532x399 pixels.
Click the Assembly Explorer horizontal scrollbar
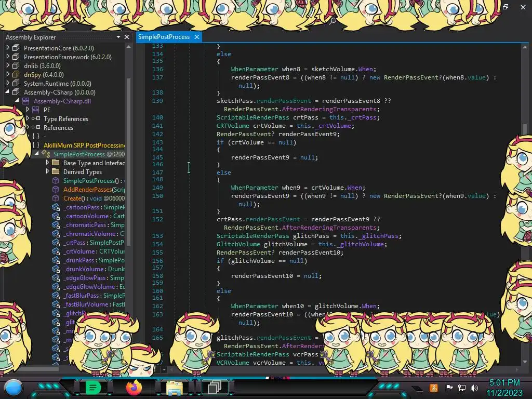(x=39, y=369)
